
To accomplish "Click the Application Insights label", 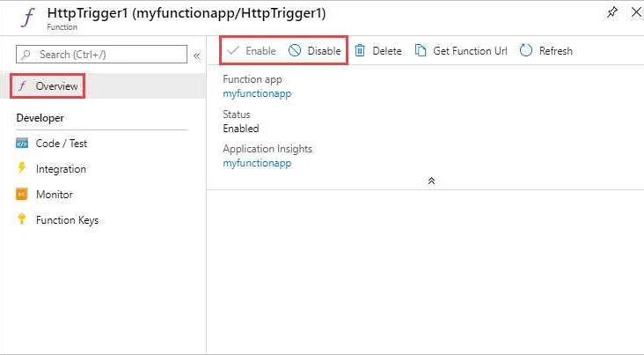I will (267, 149).
